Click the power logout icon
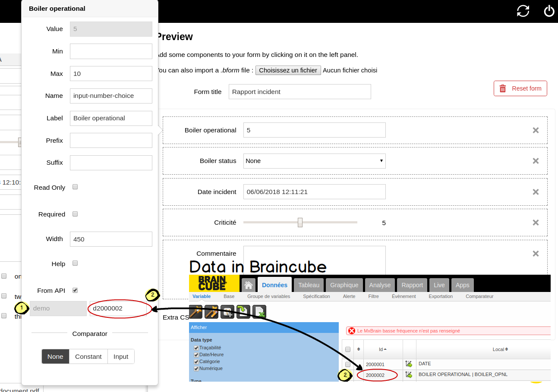Screen dimensions: 558x392 [549, 11]
